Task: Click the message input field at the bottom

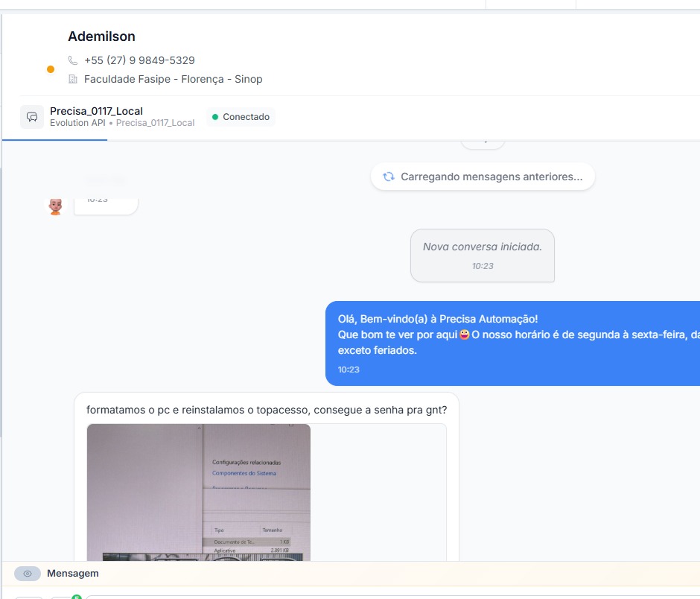Action: point(372,596)
